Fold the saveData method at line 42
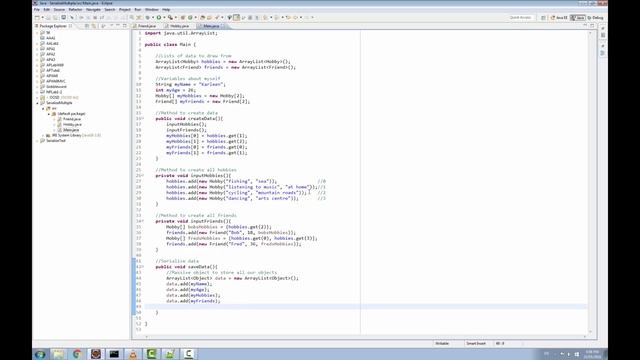The height and width of the screenshot is (360, 640). 142,267
